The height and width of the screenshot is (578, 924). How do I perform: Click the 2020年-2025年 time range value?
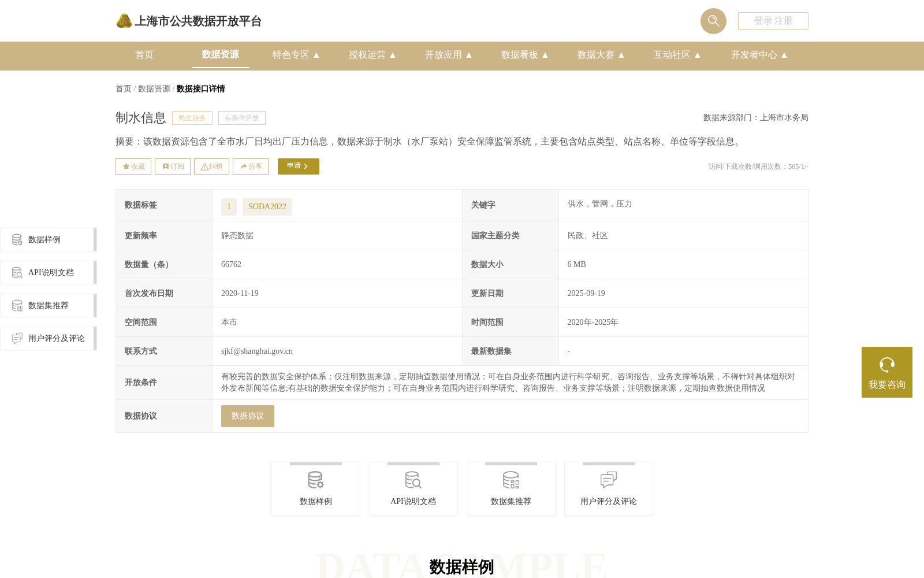(593, 322)
